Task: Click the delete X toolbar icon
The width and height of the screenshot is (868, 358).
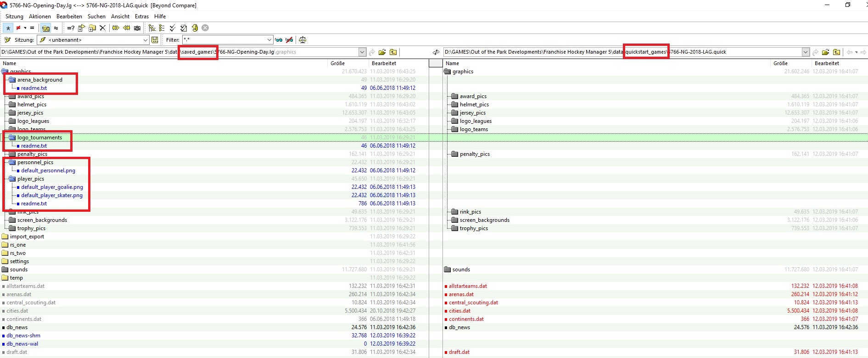Action: [103, 28]
